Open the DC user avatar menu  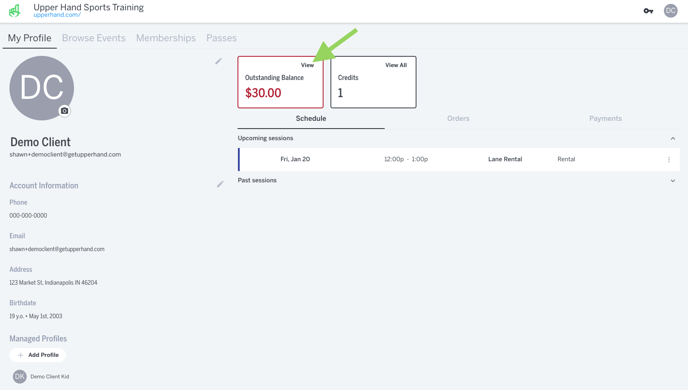[x=670, y=11]
